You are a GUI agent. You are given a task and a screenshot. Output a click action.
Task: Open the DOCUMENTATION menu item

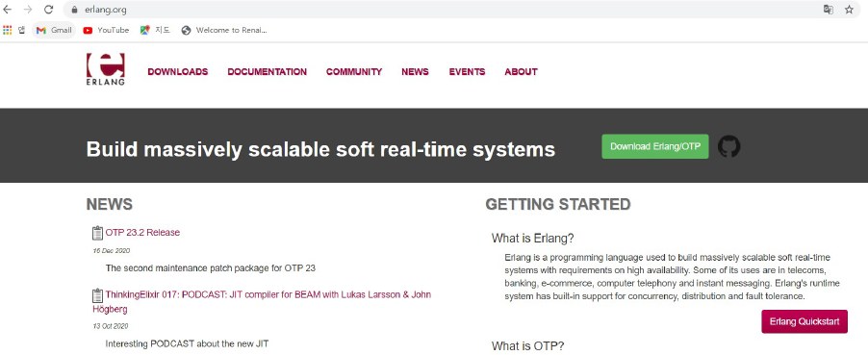267,72
